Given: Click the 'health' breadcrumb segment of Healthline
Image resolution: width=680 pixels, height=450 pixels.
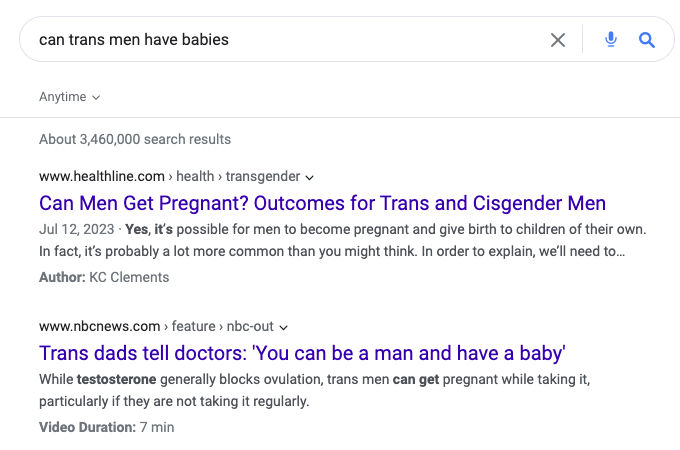Looking at the screenshot, I should (x=195, y=176).
